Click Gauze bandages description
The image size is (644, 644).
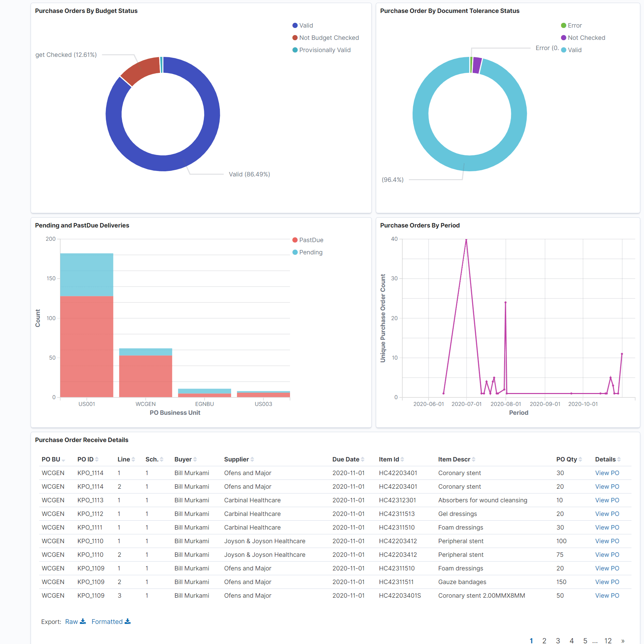tap(462, 582)
